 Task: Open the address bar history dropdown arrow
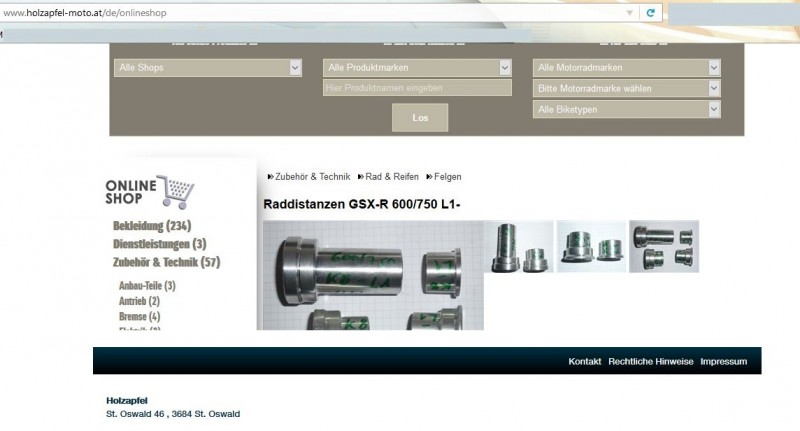tap(630, 13)
